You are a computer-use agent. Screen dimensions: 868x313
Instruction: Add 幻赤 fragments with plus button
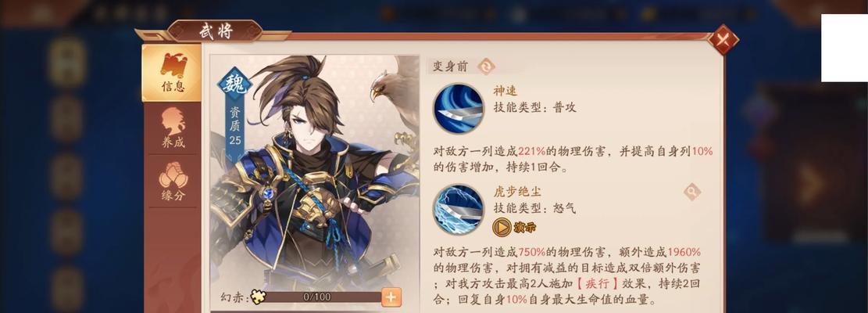pyautogui.click(x=391, y=297)
